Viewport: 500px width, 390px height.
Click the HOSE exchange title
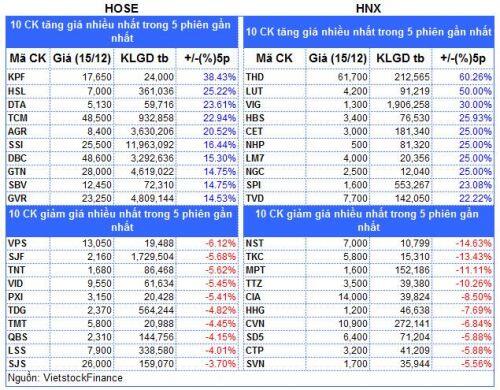[x=121, y=8]
